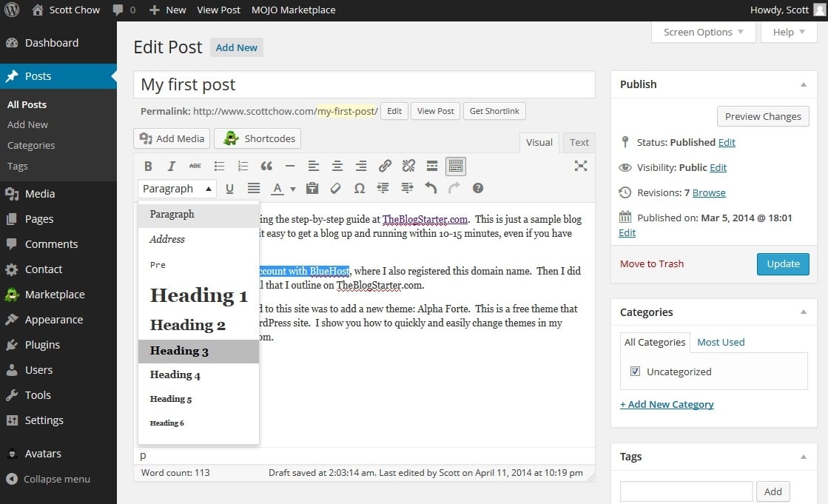The width and height of the screenshot is (828, 504).
Task: Insert a special character
Action: (x=360, y=189)
